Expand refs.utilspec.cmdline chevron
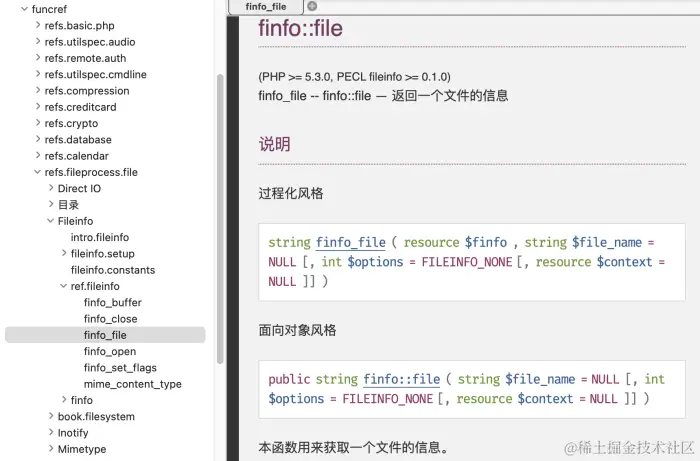 coord(38,74)
